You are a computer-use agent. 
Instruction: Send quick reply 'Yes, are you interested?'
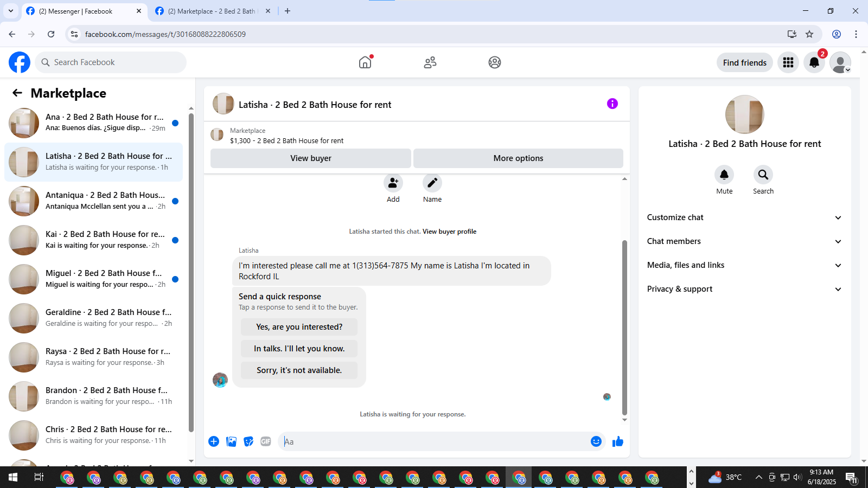pyautogui.click(x=299, y=327)
